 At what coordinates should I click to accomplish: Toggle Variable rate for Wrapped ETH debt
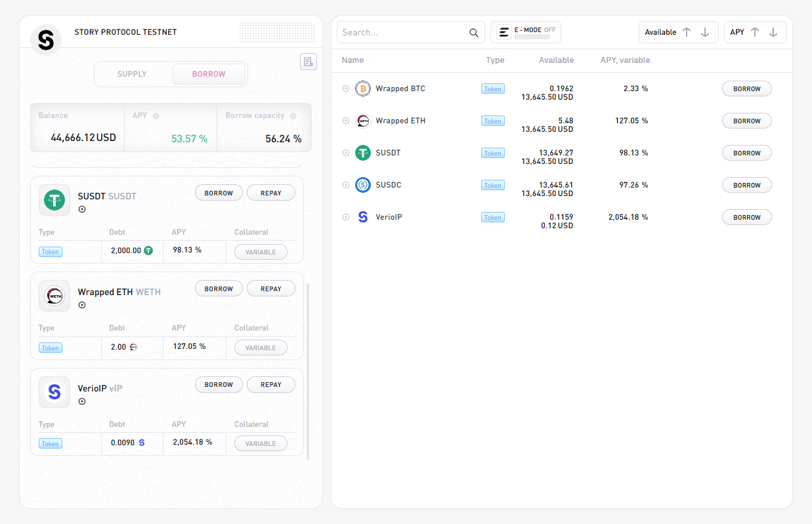click(261, 348)
